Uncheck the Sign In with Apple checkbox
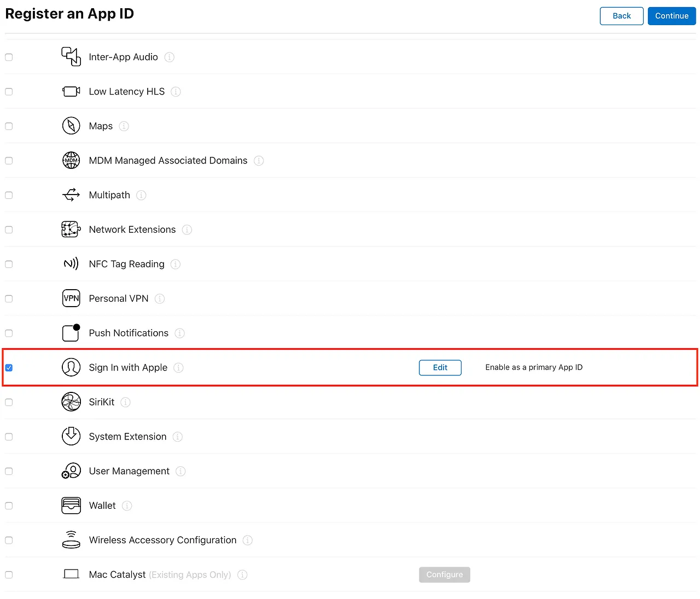Image resolution: width=700 pixels, height=599 pixels. click(9, 368)
